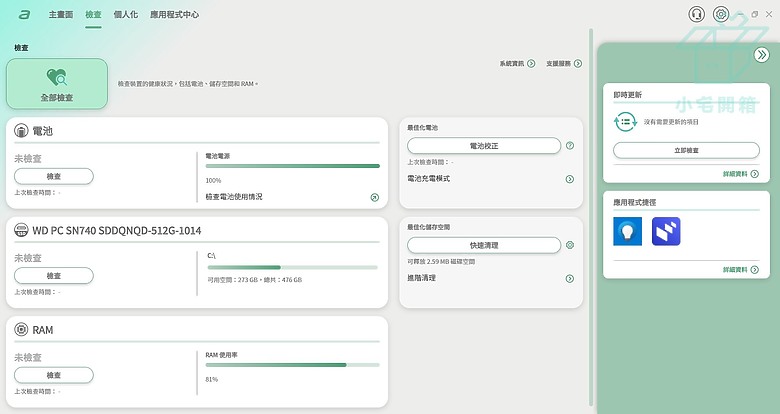Launch the lightbulb app shortcut
This screenshot has width=780, height=414.
click(628, 231)
